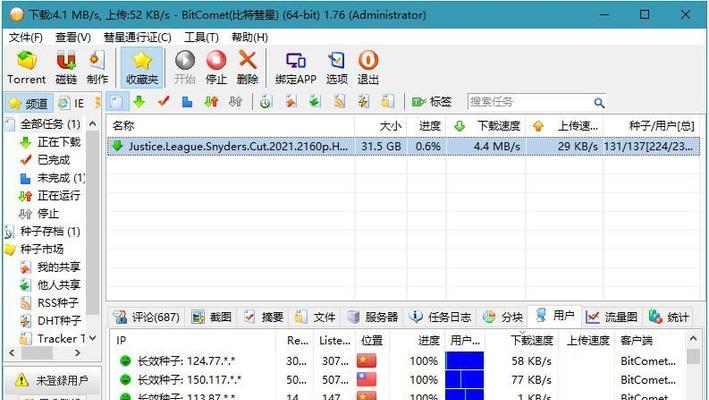Screen dimensions: 709x400
Task: Filter unfinished tasks with blue block icon
Action: (x=187, y=102)
